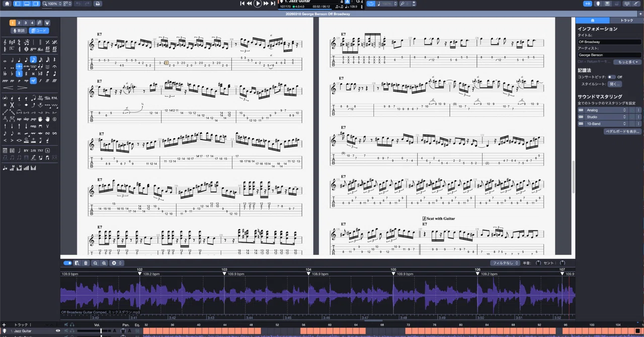Image resolution: width=644 pixels, height=337 pixels.
Task: Zoom out the audio waveform
Action: click(x=95, y=263)
